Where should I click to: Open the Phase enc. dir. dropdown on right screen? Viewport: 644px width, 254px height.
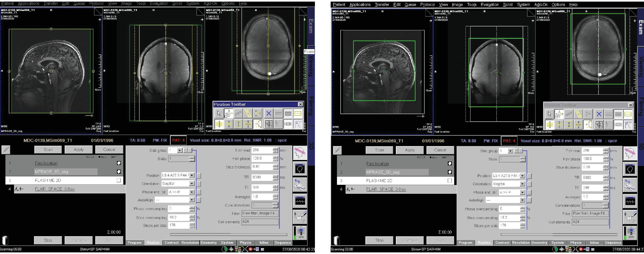(x=522, y=192)
